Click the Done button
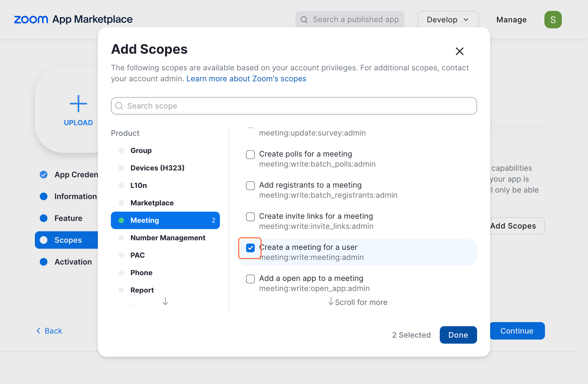 pos(458,335)
